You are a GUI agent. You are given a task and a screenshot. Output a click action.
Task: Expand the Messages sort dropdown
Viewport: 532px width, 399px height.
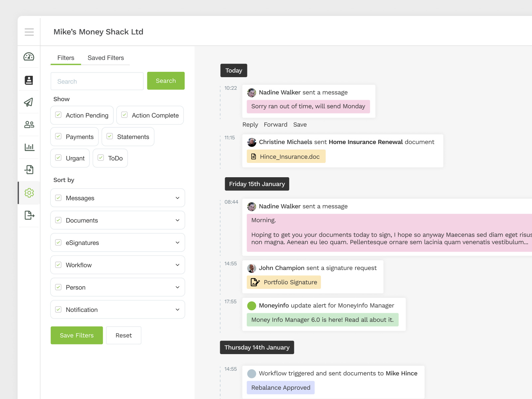(177, 198)
